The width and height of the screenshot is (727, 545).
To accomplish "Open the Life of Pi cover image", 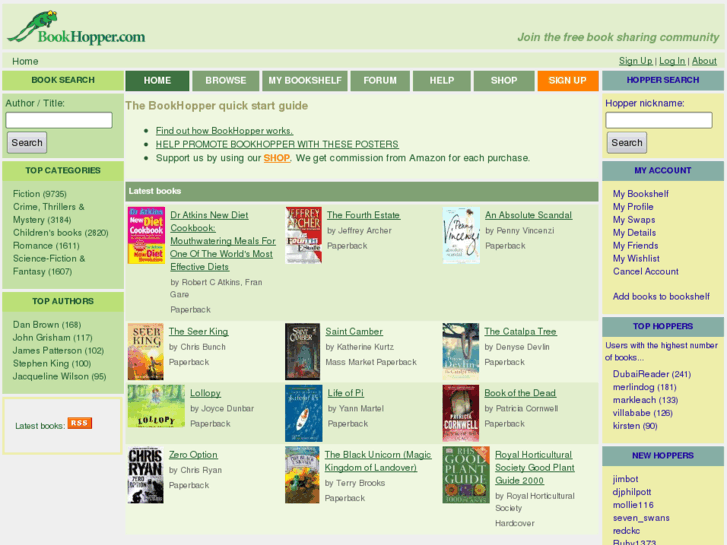I will (304, 413).
